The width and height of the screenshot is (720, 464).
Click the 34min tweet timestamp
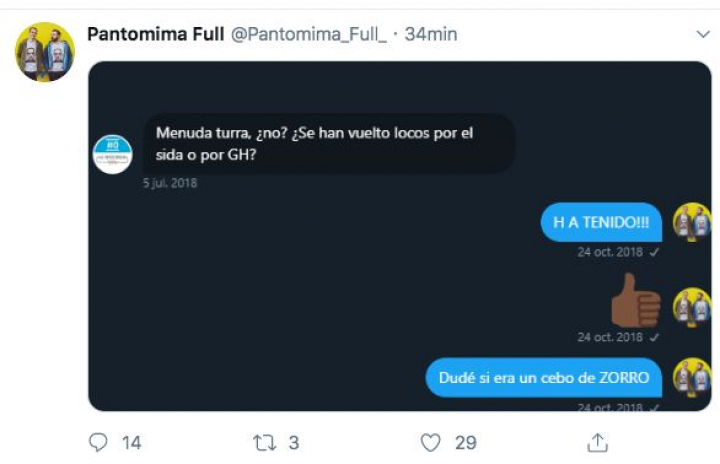point(431,34)
